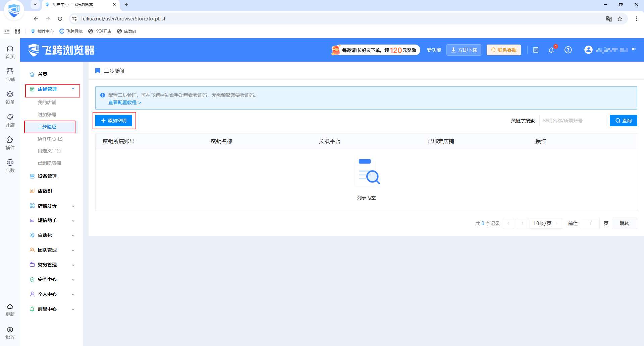644x346 pixels.
Task: Open browser three-dot menu
Action: (637, 19)
